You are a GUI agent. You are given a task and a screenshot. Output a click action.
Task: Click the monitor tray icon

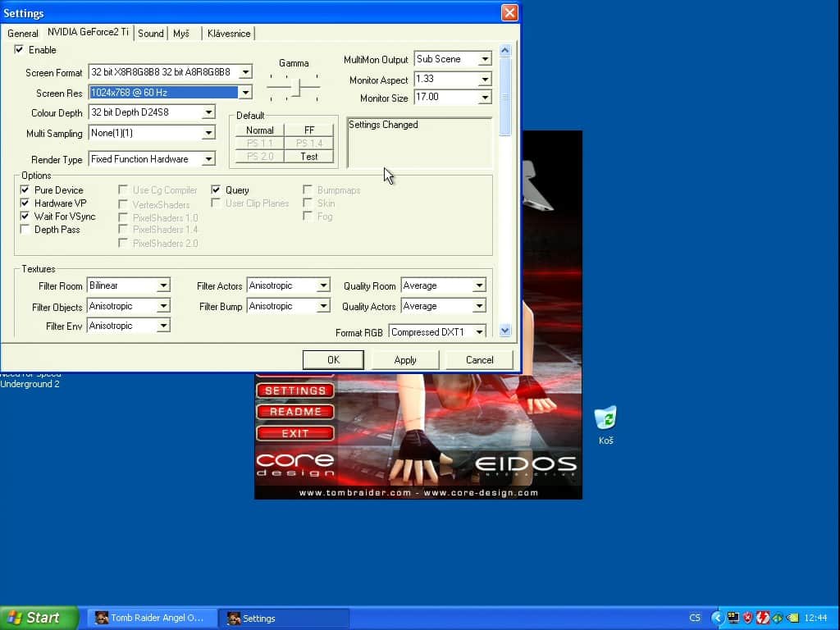pos(733,618)
